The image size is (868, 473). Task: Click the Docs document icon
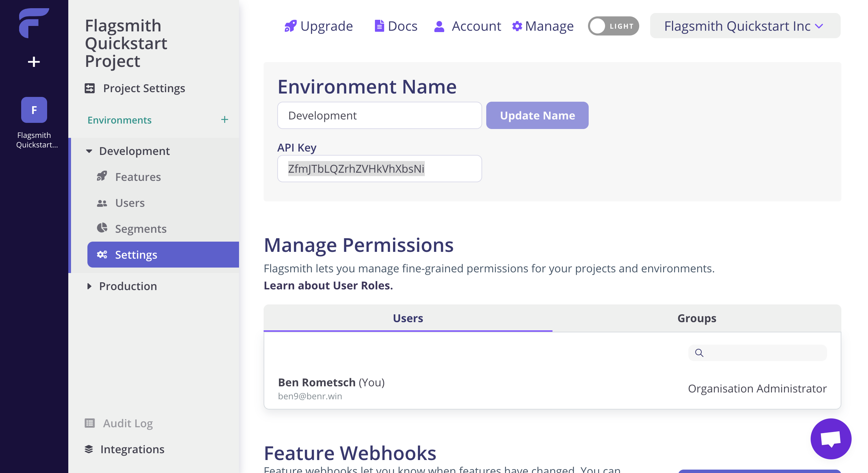pyautogui.click(x=379, y=26)
